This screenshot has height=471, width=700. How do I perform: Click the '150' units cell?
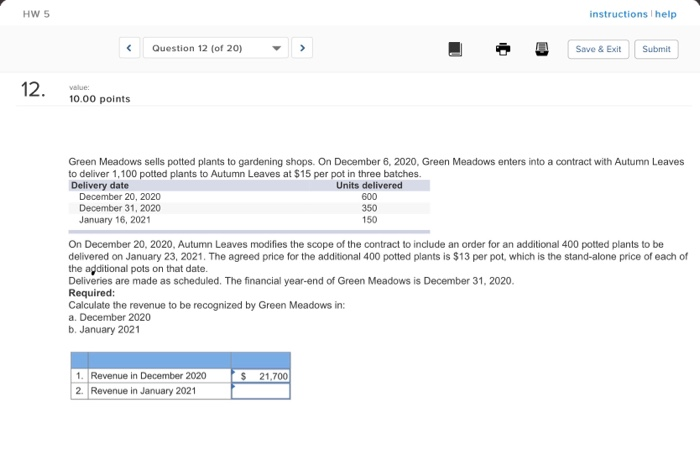[369, 220]
